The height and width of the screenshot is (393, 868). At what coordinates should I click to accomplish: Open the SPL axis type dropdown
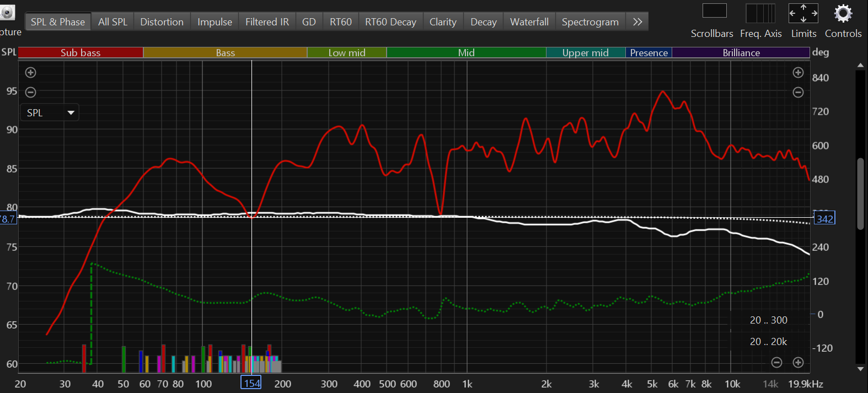[50, 112]
